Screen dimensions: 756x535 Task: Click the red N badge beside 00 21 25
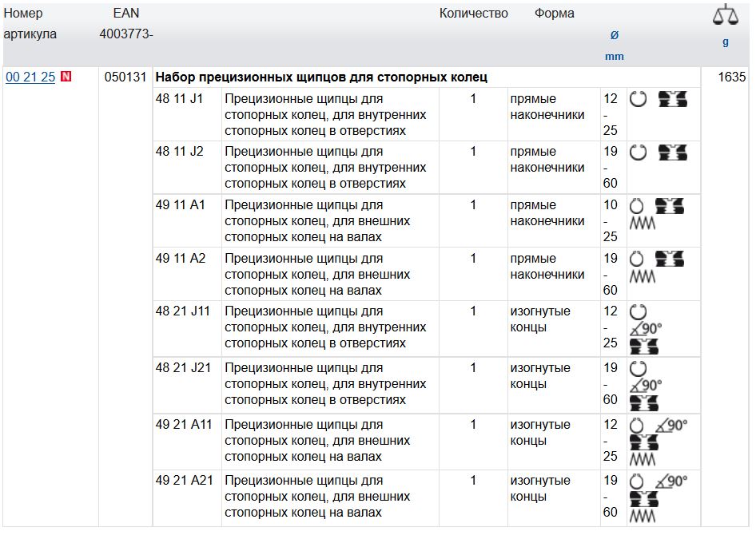66,77
